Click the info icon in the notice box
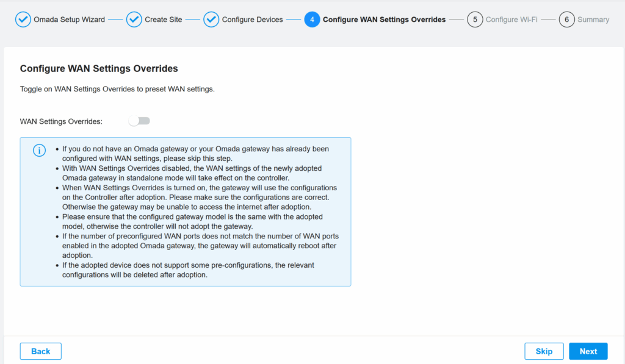 39,151
